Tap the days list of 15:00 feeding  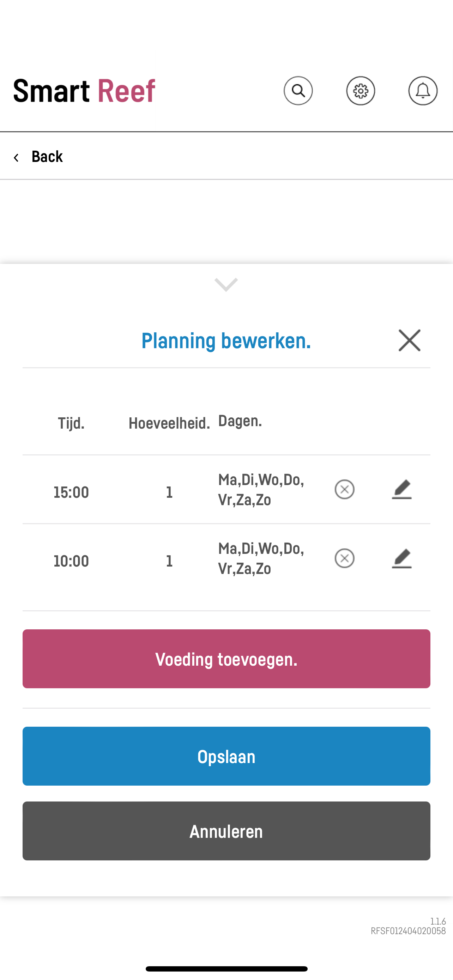pos(261,490)
